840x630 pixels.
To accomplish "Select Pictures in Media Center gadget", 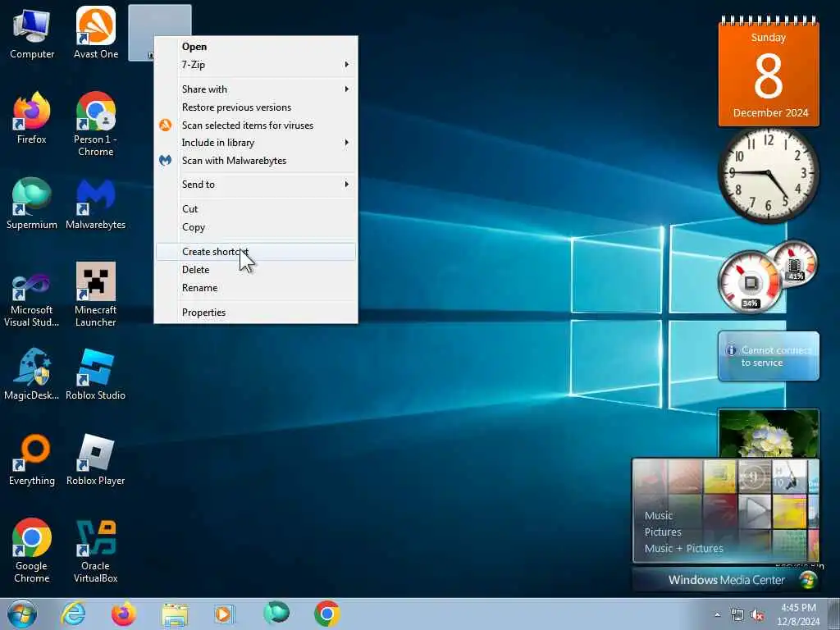I will point(663,532).
